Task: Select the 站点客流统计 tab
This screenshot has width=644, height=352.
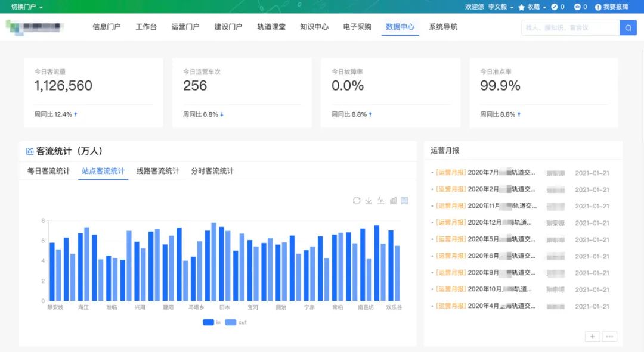Action: tap(103, 171)
